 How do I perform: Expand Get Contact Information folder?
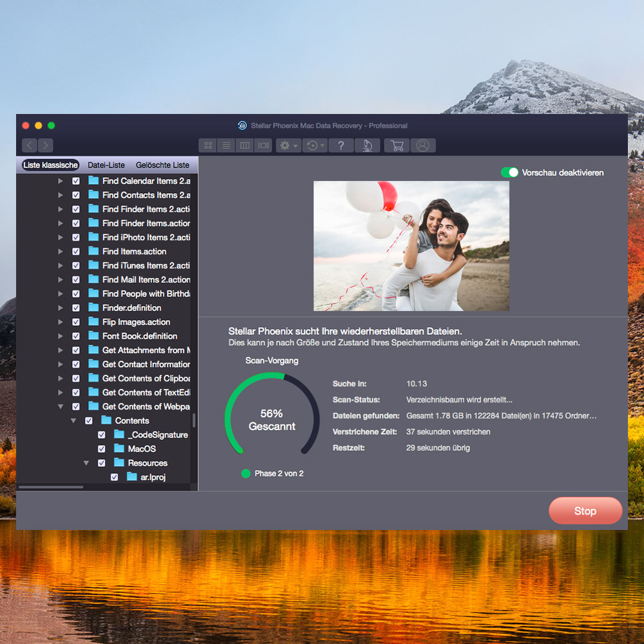pyautogui.click(x=61, y=365)
